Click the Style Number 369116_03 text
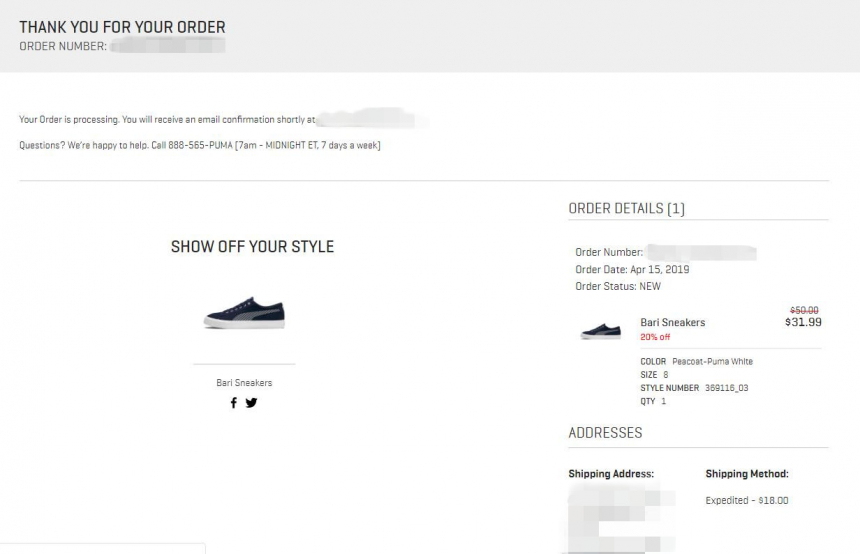Viewport: 860px width, 554px height. 694,388
